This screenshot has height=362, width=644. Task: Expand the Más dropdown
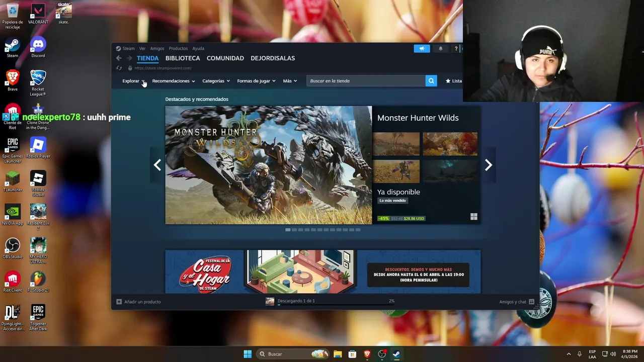click(x=290, y=81)
